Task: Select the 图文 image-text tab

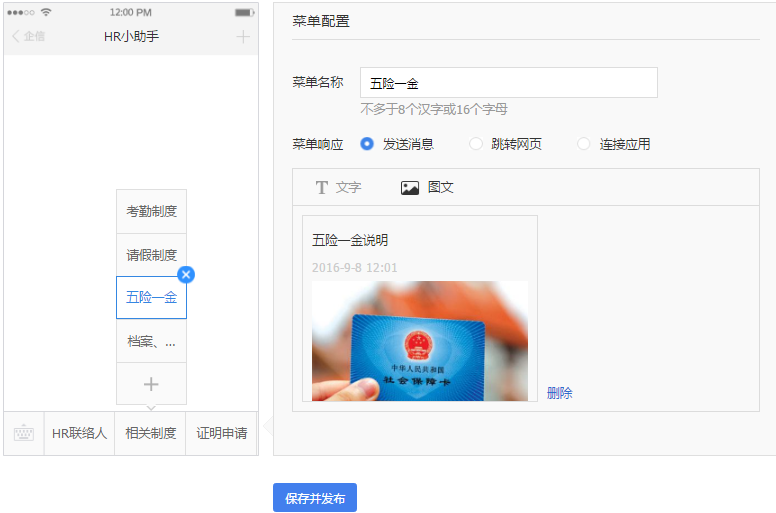Action: [x=427, y=187]
